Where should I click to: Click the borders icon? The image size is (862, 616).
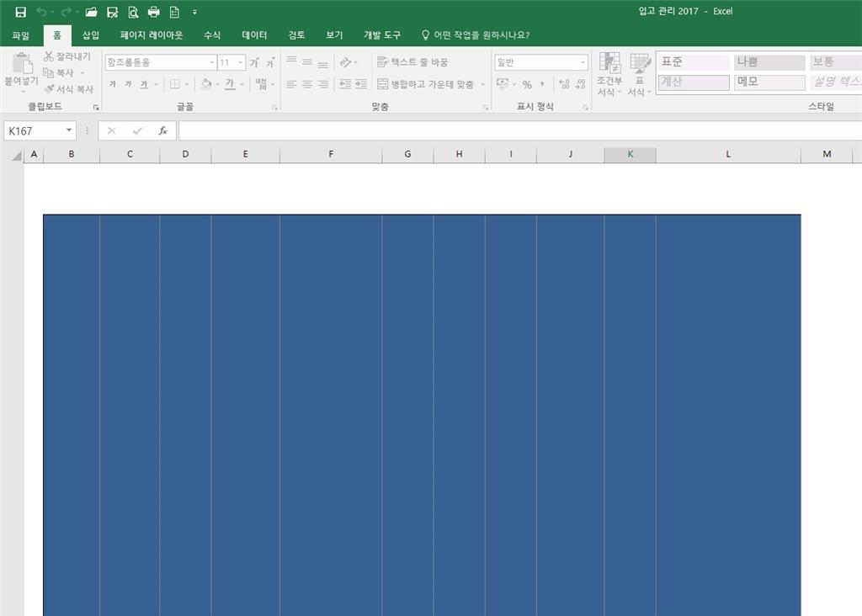(x=175, y=84)
